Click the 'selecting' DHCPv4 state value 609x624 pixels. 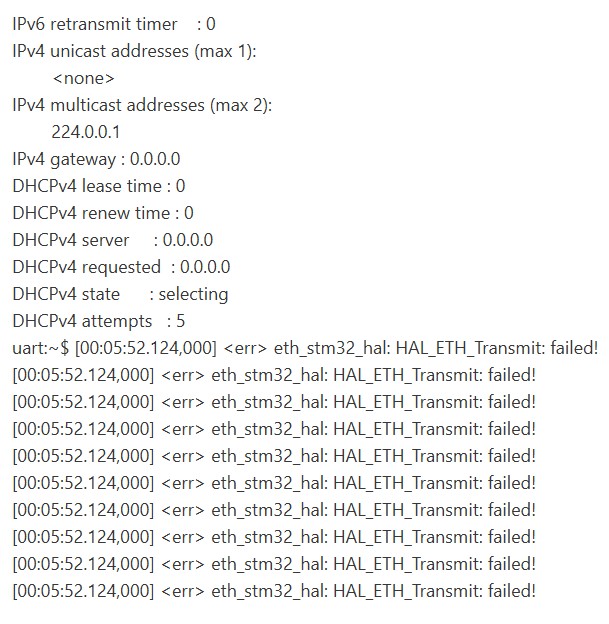(x=193, y=295)
